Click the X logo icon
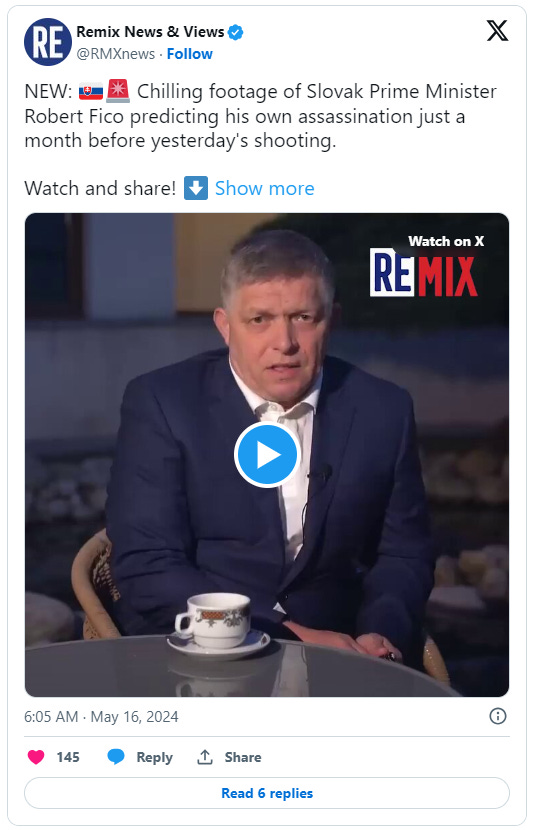 [x=497, y=31]
